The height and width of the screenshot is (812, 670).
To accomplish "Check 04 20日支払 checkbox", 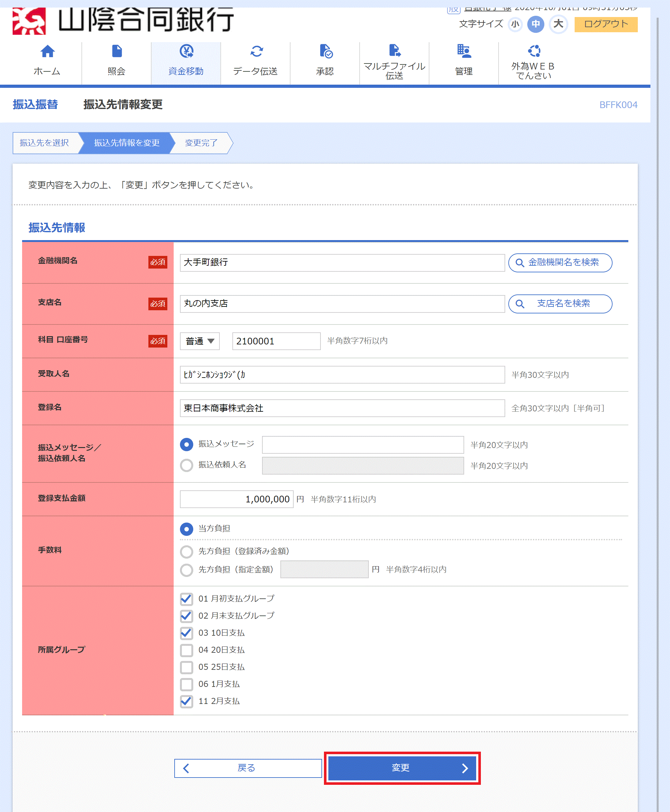I will pos(186,650).
